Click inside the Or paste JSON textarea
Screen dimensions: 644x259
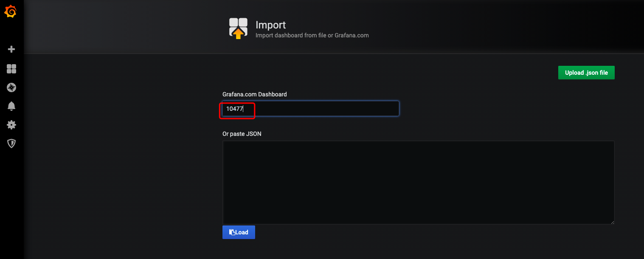[418, 183]
